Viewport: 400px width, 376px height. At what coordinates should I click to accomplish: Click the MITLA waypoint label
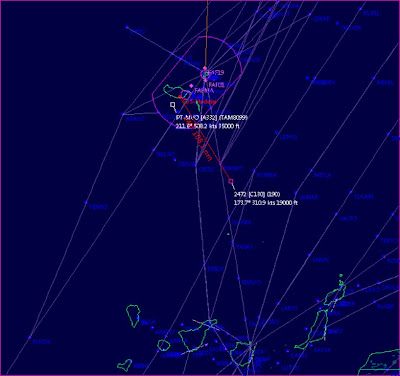(x=323, y=175)
